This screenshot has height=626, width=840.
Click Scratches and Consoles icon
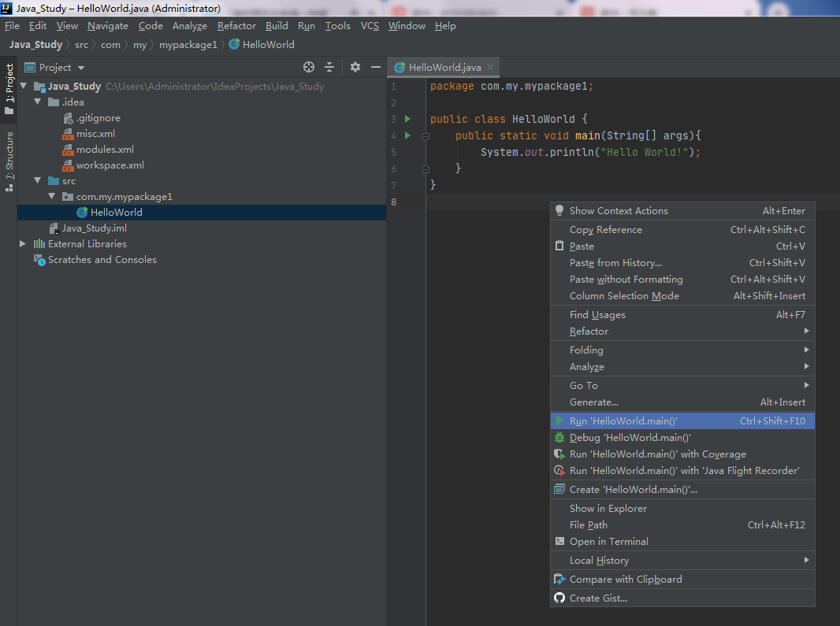(39, 260)
